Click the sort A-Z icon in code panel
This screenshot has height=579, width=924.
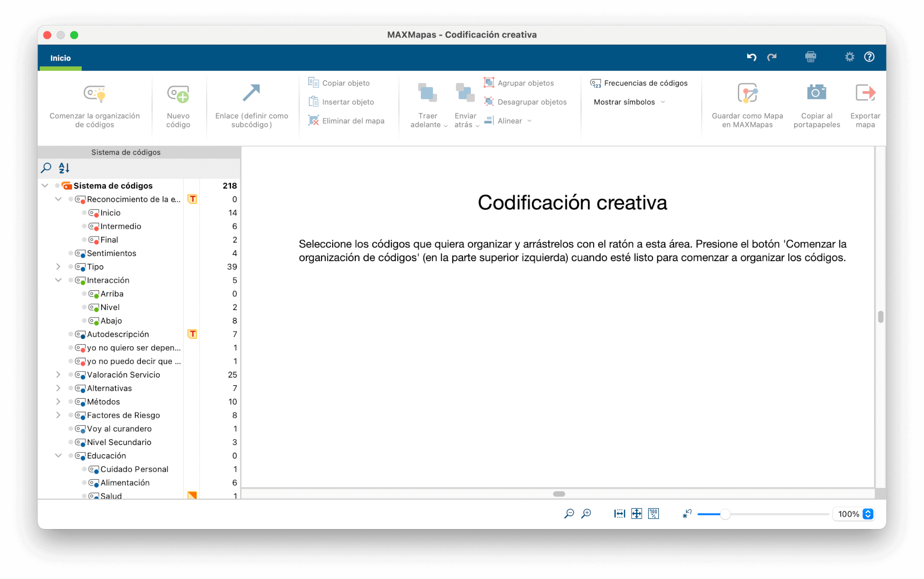click(64, 168)
